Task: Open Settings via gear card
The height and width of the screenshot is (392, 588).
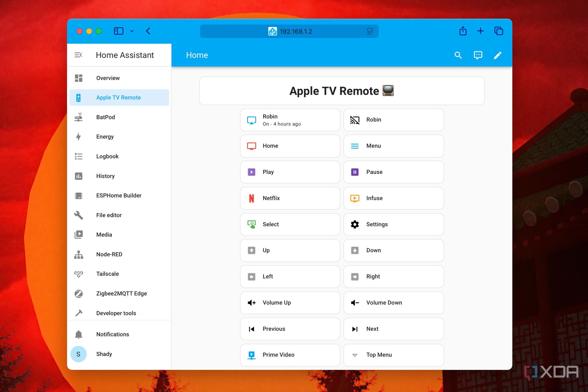Action: [x=394, y=224]
